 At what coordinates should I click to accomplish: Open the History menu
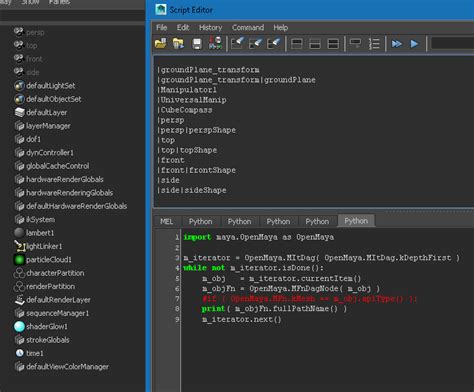coord(210,28)
